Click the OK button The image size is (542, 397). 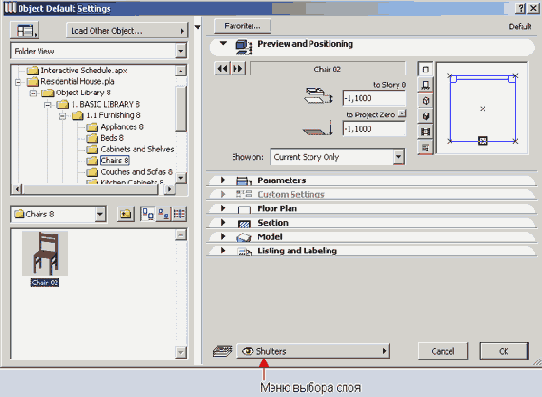[x=504, y=351]
